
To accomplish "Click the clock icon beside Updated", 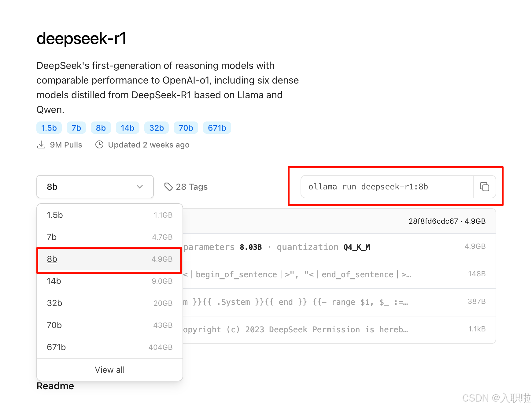I will tap(99, 144).
